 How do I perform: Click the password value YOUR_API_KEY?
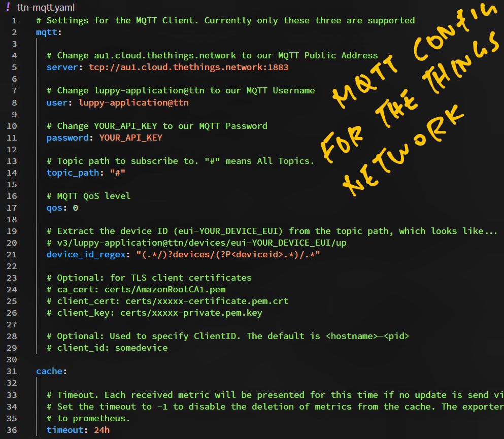131,138
